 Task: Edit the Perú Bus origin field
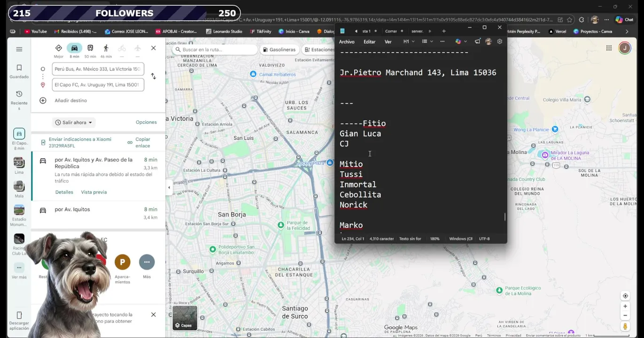98,69
